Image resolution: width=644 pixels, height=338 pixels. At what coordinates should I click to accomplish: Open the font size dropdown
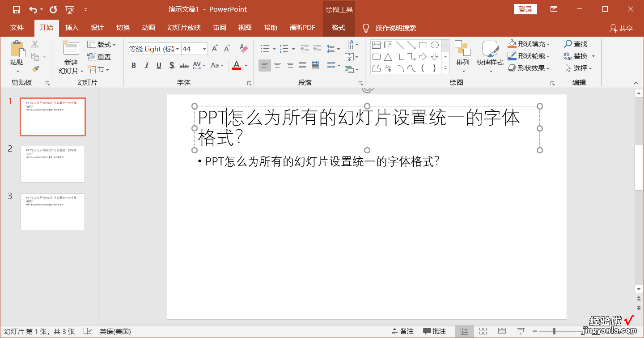205,49
